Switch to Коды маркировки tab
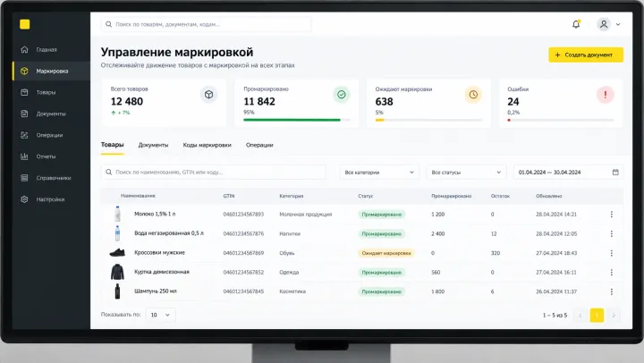644x363 pixels. tap(207, 145)
